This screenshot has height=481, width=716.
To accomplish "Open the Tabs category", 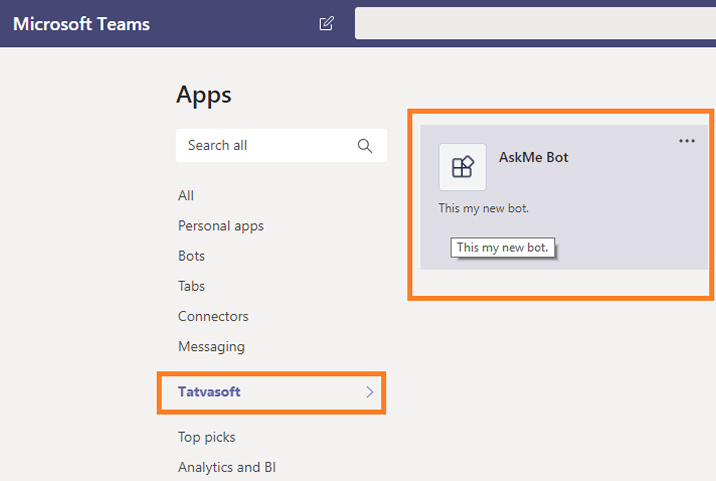I will click(191, 286).
